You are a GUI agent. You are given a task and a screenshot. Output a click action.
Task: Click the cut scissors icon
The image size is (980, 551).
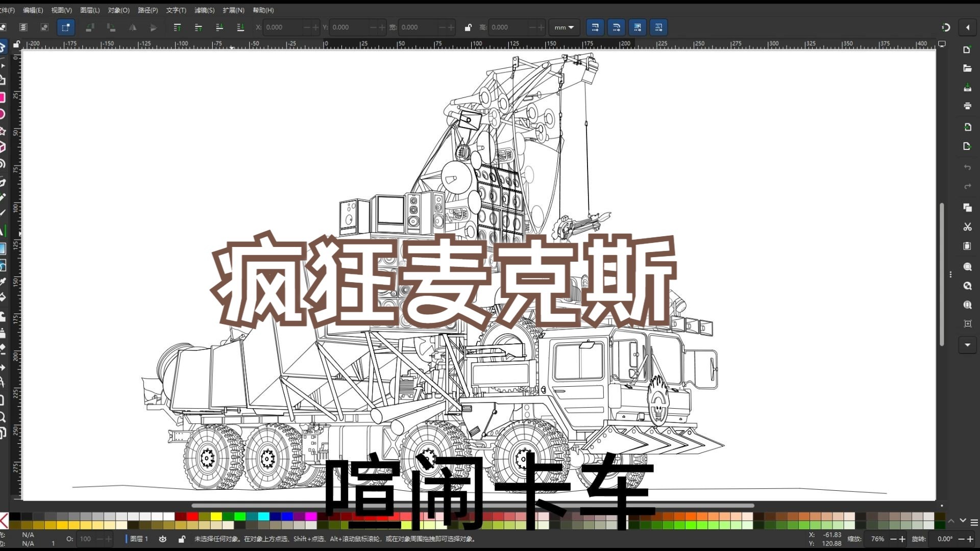point(967,227)
